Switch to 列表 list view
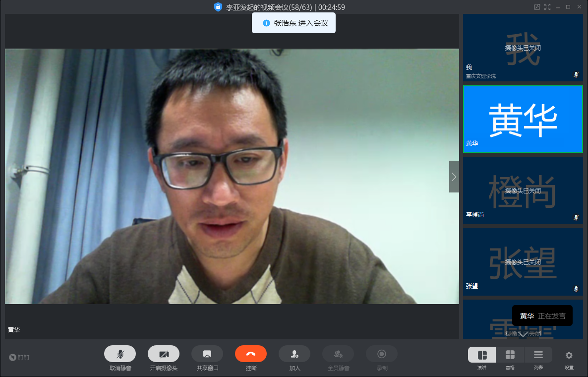The width and height of the screenshot is (588, 377). tap(538, 355)
